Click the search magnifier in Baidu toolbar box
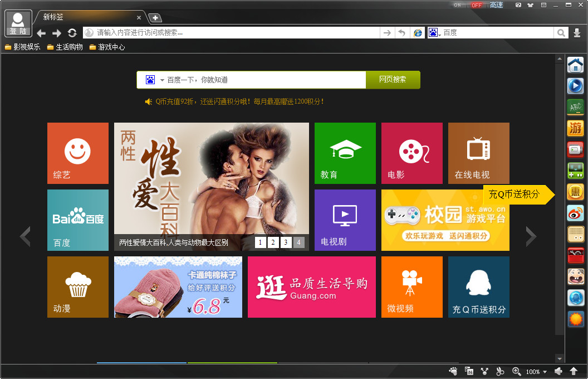This screenshot has width=588, height=379. pyautogui.click(x=561, y=33)
